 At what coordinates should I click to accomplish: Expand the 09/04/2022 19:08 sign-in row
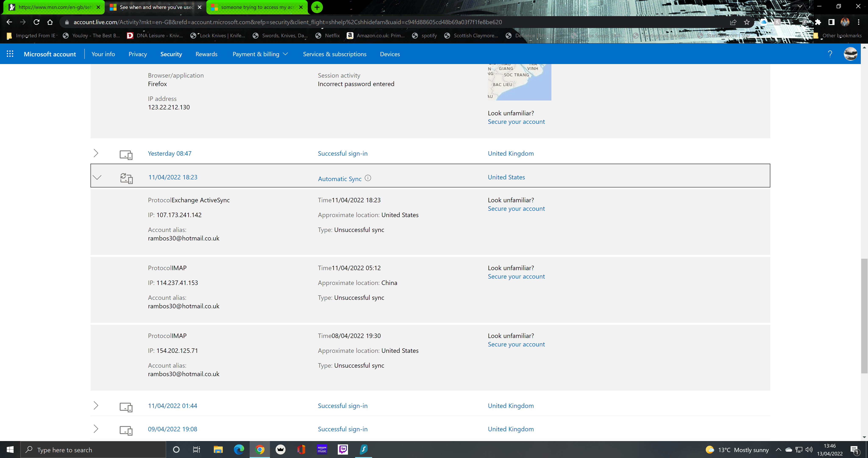(x=96, y=429)
